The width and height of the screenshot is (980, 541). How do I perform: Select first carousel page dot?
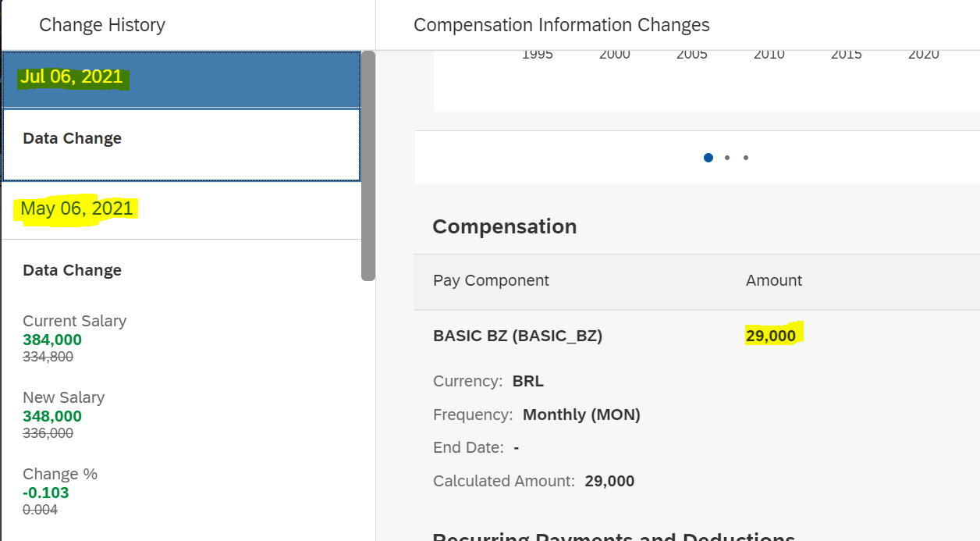[708, 158]
